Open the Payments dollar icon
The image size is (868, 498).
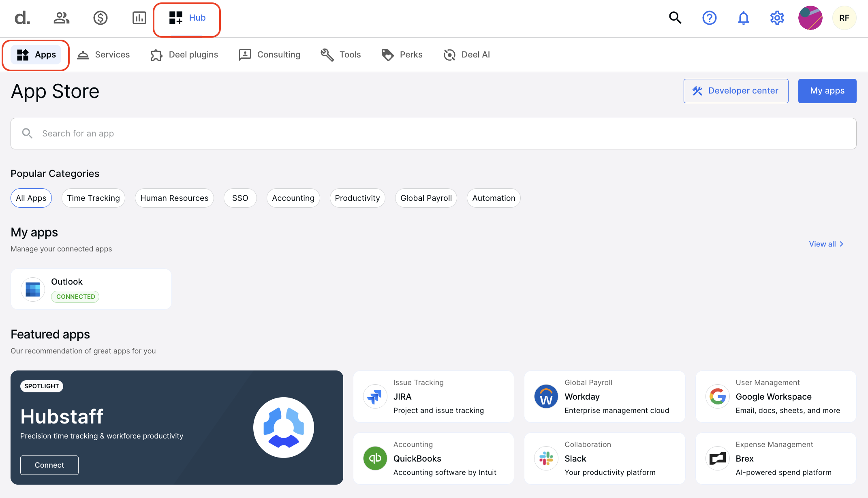pyautogui.click(x=100, y=18)
